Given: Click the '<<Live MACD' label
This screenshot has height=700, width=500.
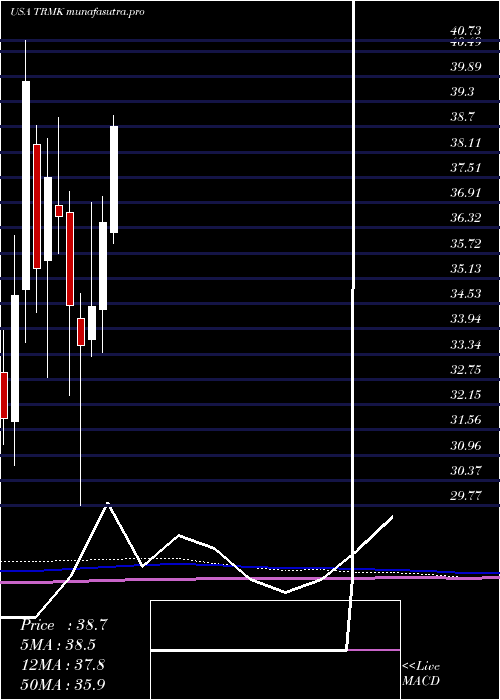Looking at the screenshot, I should click(421, 674).
